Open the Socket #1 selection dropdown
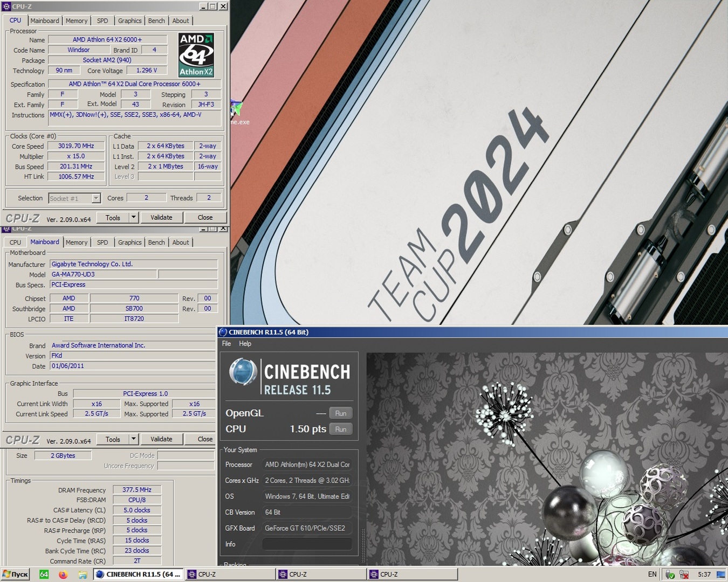 click(x=74, y=198)
